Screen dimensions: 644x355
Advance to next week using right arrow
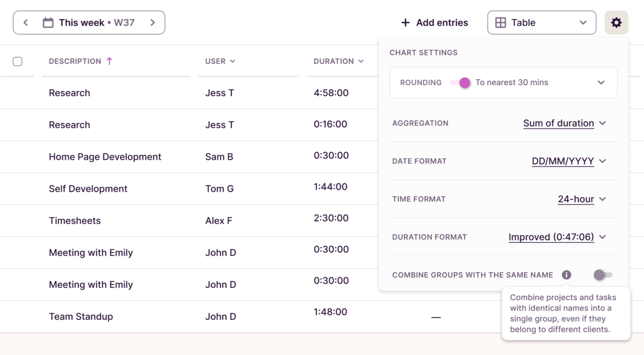[x=153, y=22]
